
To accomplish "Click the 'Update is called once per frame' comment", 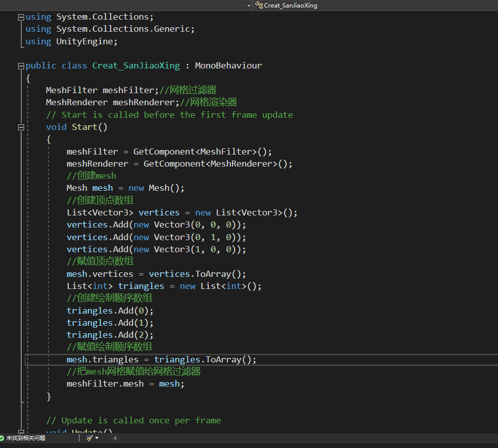I will 133,420.
